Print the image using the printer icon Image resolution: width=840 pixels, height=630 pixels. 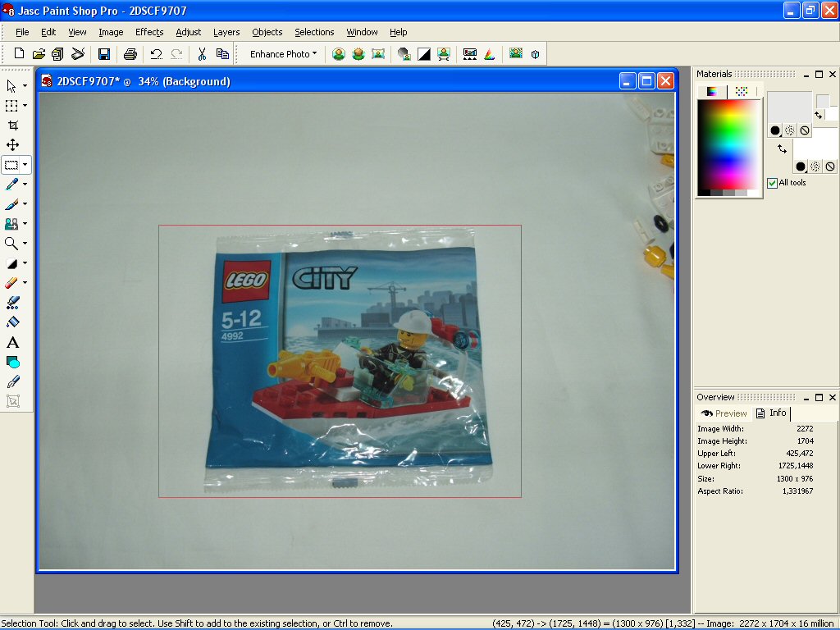click(130, 53)
